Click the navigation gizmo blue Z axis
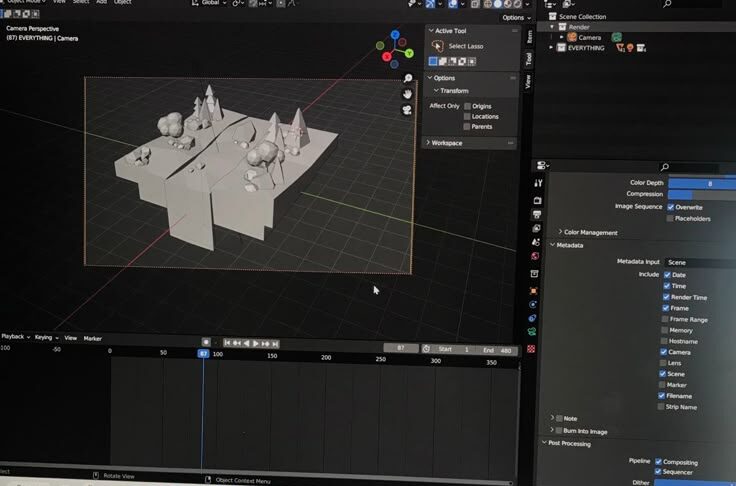Screen dimensions: 736x486 point(395,36)
